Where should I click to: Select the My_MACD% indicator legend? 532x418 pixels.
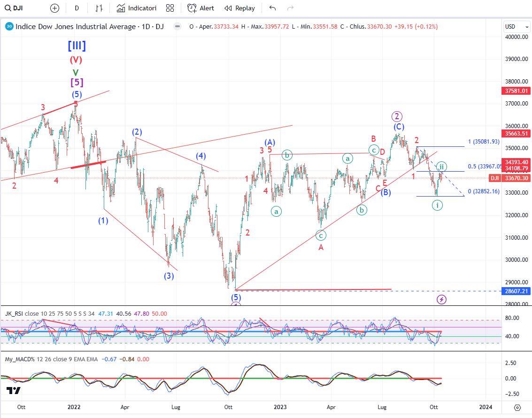tap(51, 359)
